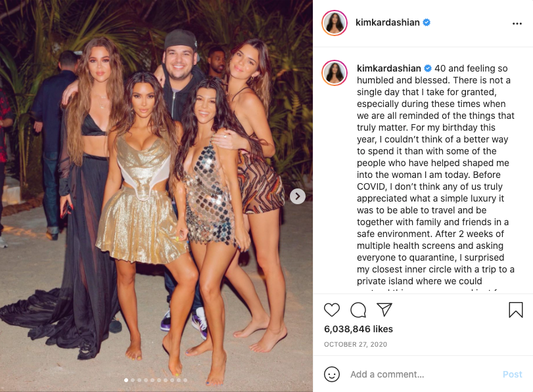
Task: Open kimkardashian username link in caption
Action: 389,68
